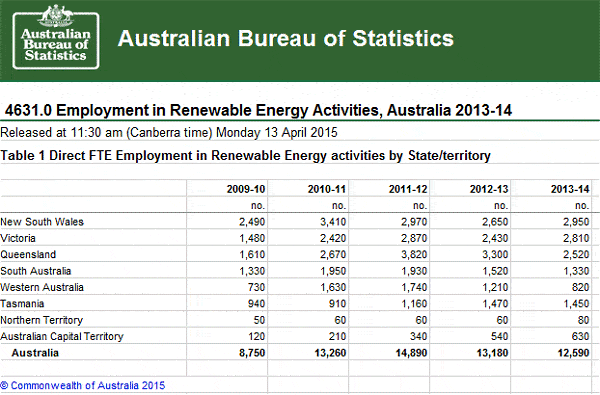Select the 'Northern Territory' row label
This screenshot has width=600, height=395.
point(41,320)
